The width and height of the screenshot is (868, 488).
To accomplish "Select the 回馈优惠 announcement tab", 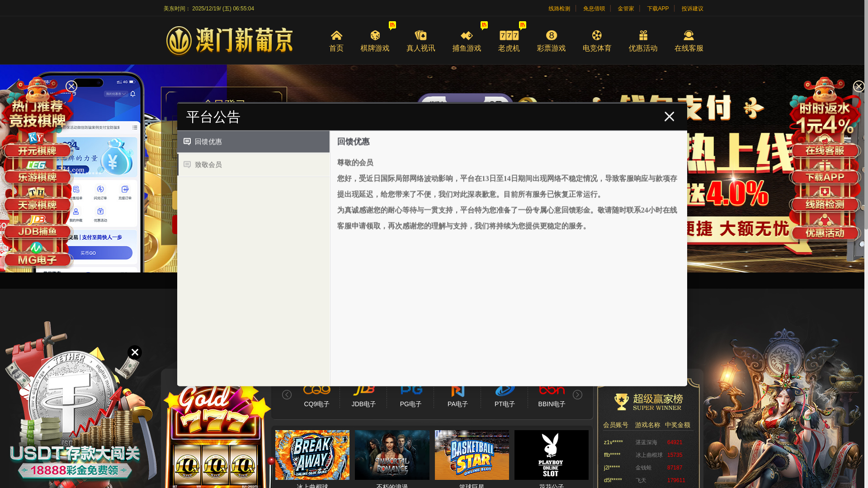I will (x=253, y=142).
